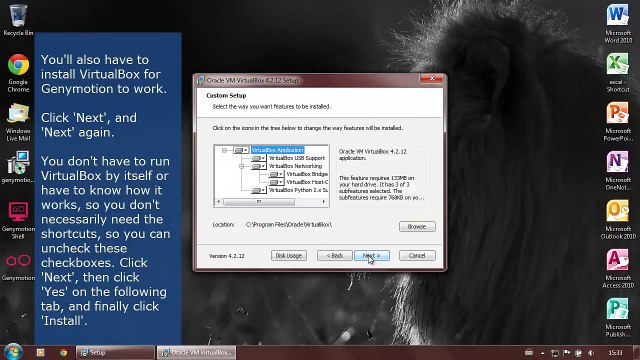The height and width of the screenshot is (360, 640).
Task: Click the feature tree horizontal scrollbar thumb
Action: point(259,202)
